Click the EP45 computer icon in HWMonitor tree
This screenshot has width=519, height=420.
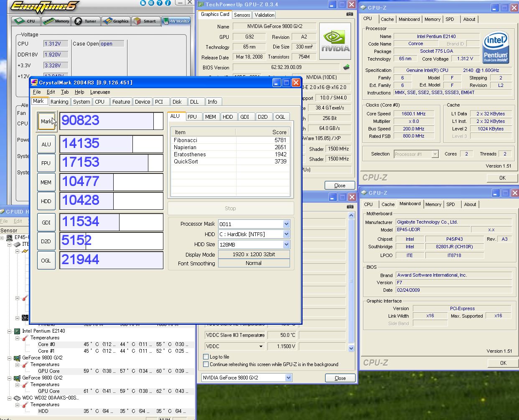point(10,237)
